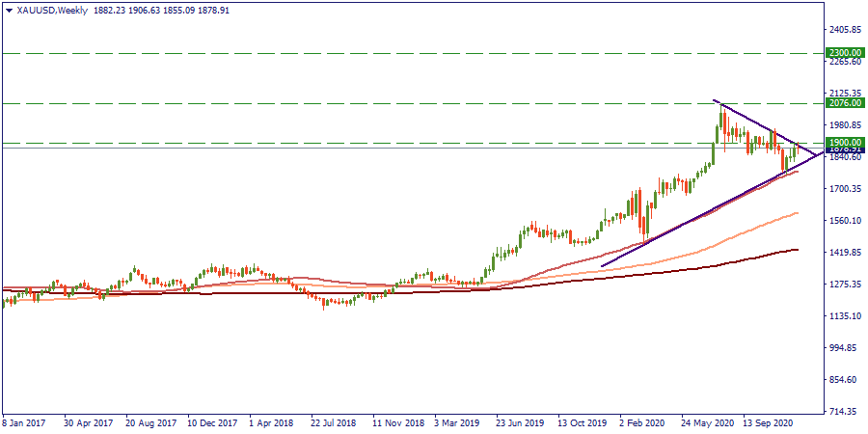Select the descending purple trendline from the peak
The width and height of the screenshot is (868, 434).
point(762,125)
